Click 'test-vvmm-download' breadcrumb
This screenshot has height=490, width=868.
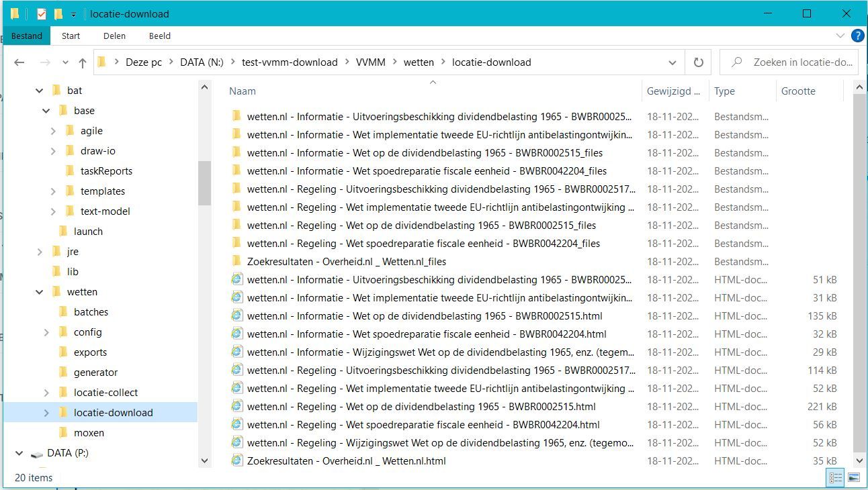[290, 62]
